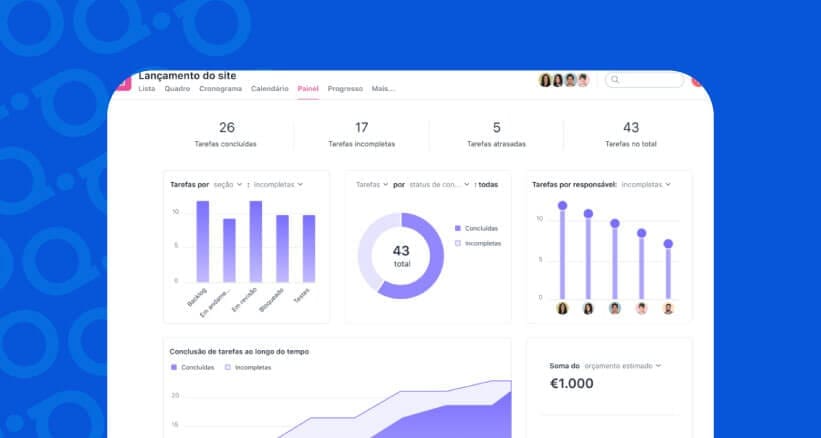
Task: Click the pink project icon beside the title
Action: (x=123, y=83)
